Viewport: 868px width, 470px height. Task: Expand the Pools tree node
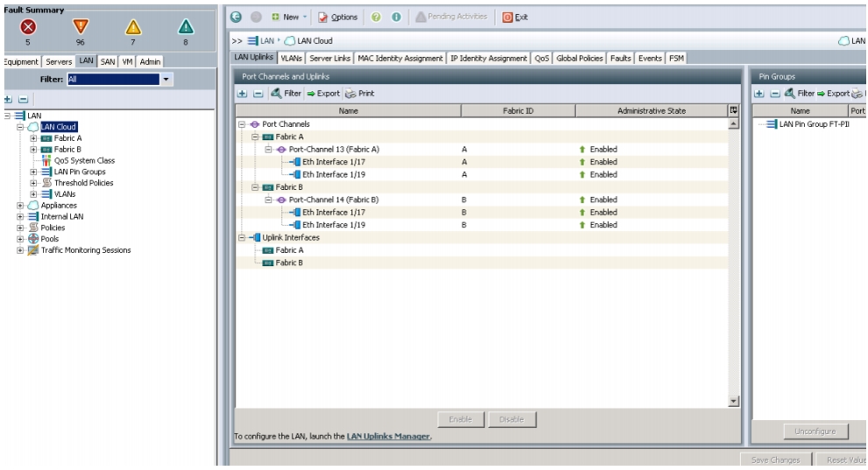tap(20, 239)
